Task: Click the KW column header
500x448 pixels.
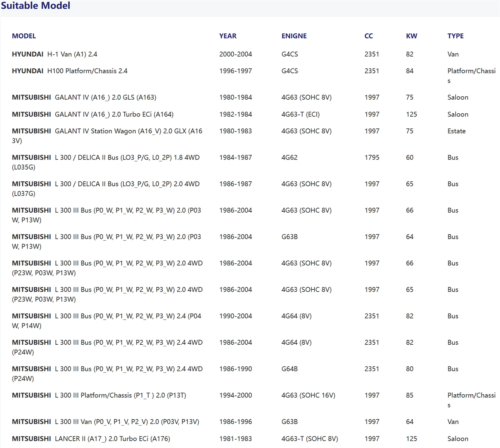Action: pyautogui.click(x=412, y=36)
